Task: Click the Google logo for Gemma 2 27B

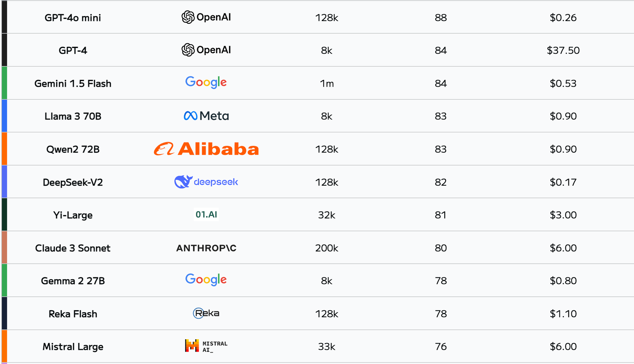Action: tap(206, 280)
